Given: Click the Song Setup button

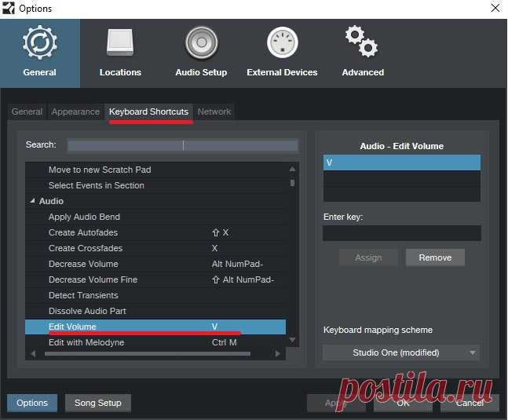Looking at the screenshot, I should 98,403.
